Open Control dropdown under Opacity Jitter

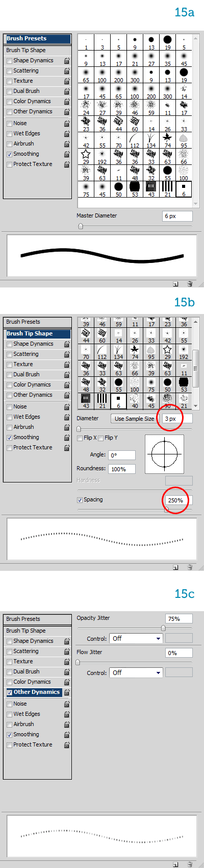point(136,638)
